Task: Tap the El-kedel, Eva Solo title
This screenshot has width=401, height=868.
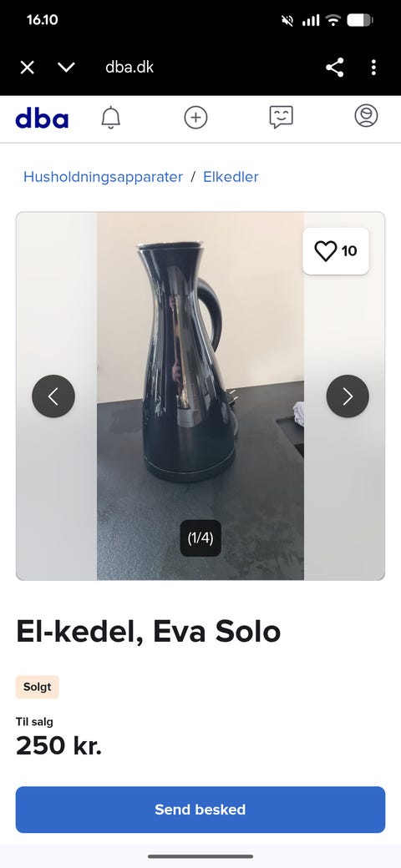Action: 149,632
